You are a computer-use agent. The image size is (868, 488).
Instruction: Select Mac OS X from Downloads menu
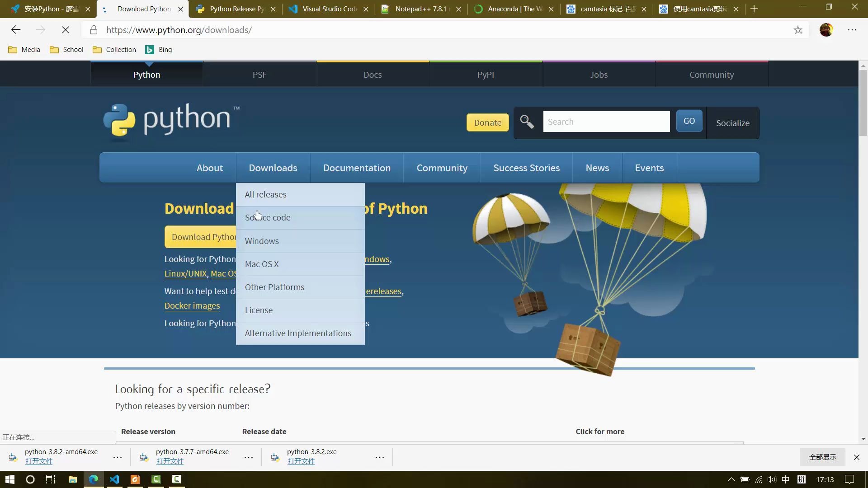point(262,263)
